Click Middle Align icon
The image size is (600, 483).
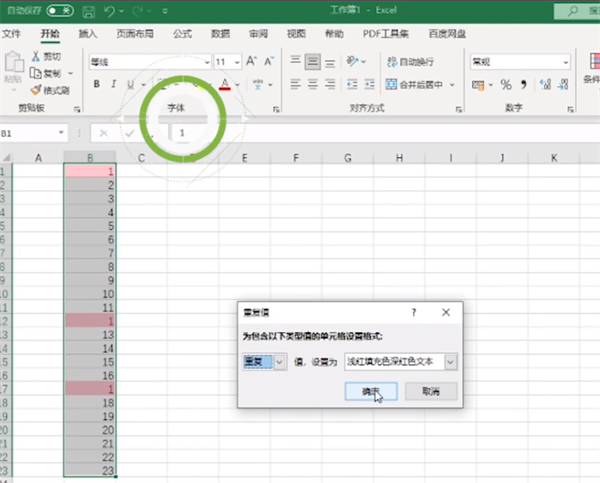(x=313, y=62)
